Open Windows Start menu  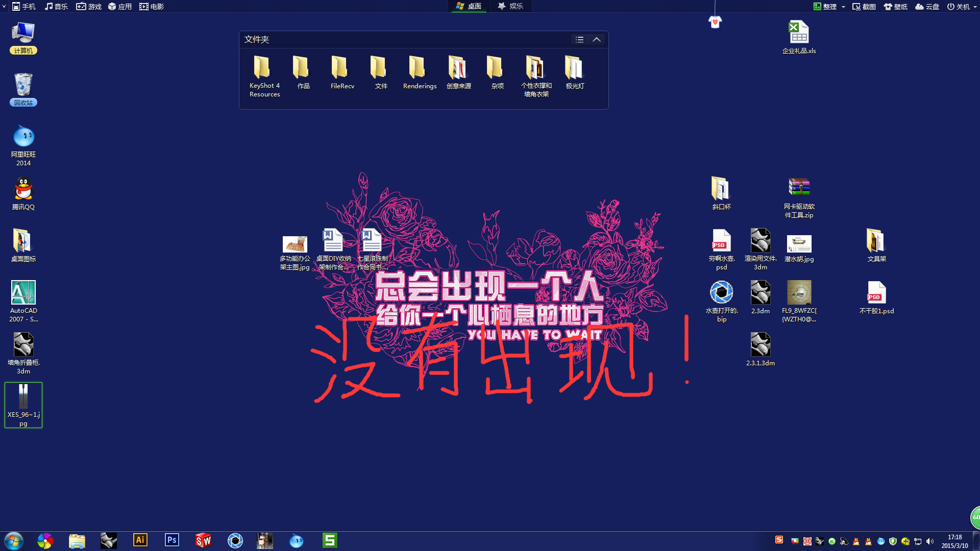[13, 540]
